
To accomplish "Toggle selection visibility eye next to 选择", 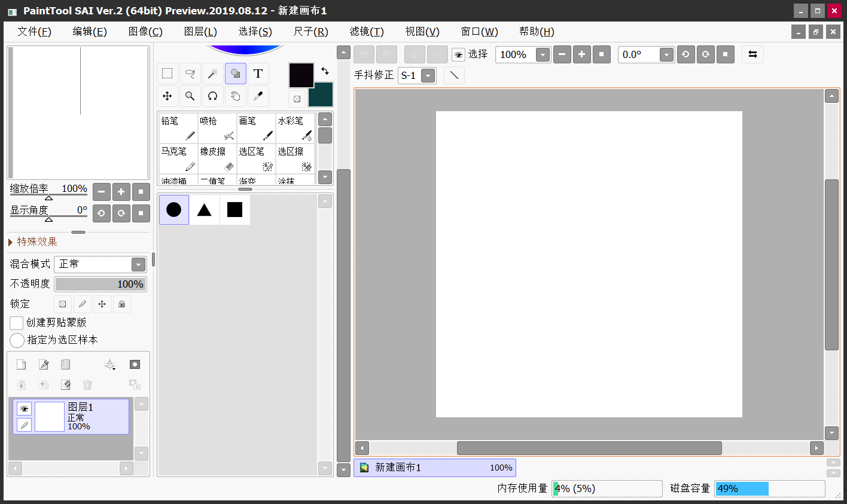I will pos(459,55).
